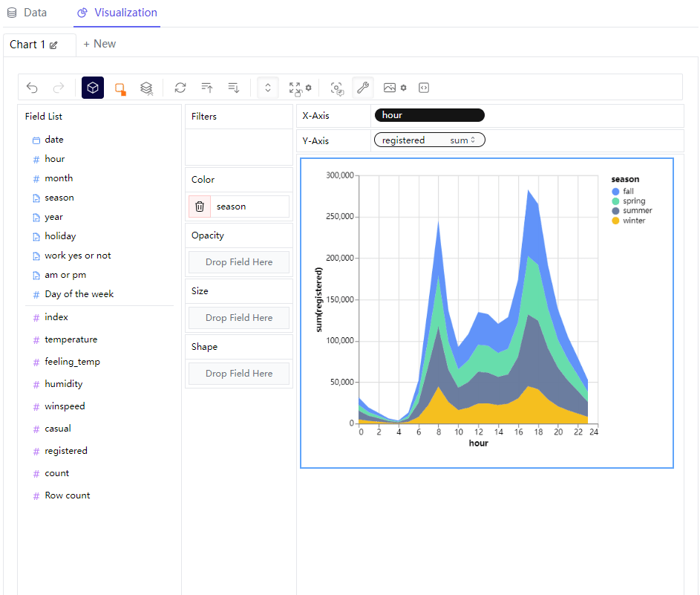Click the redo arrow icon

coord(59,88)
